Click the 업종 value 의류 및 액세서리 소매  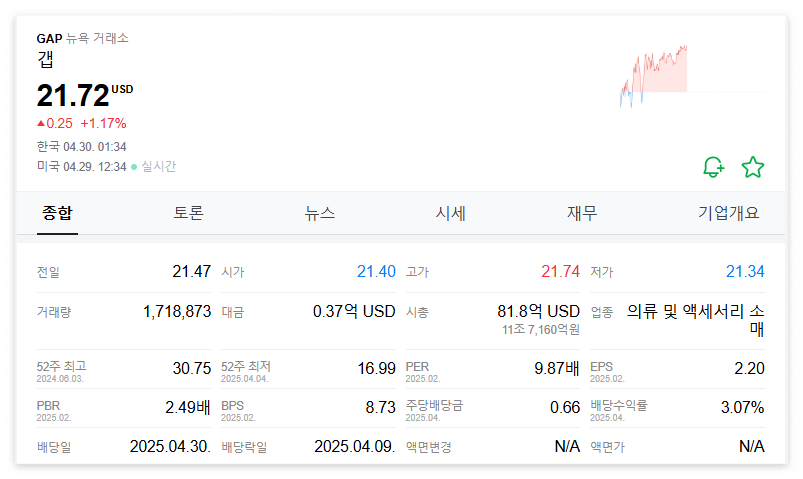(696, 320)
